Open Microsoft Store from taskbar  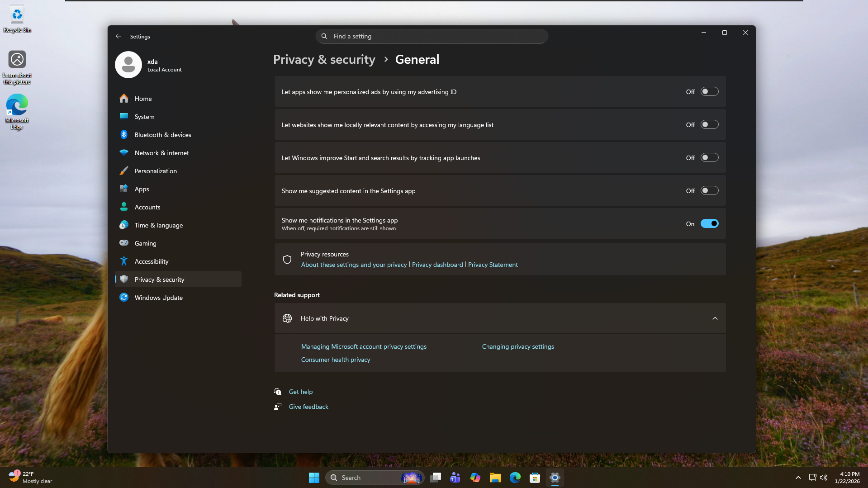[x=535, y=478]
